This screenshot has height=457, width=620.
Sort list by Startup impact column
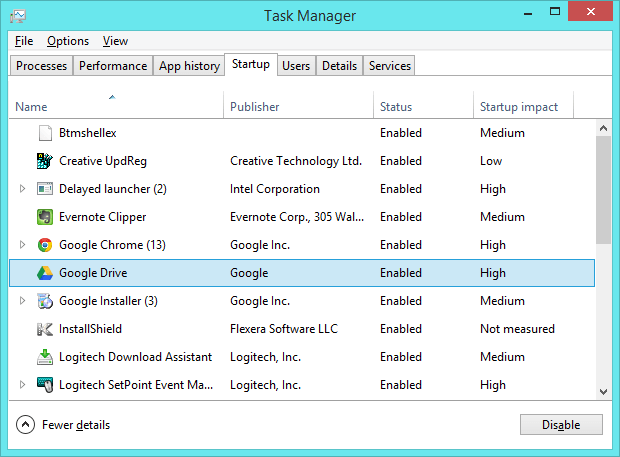[x=519, y=107]
